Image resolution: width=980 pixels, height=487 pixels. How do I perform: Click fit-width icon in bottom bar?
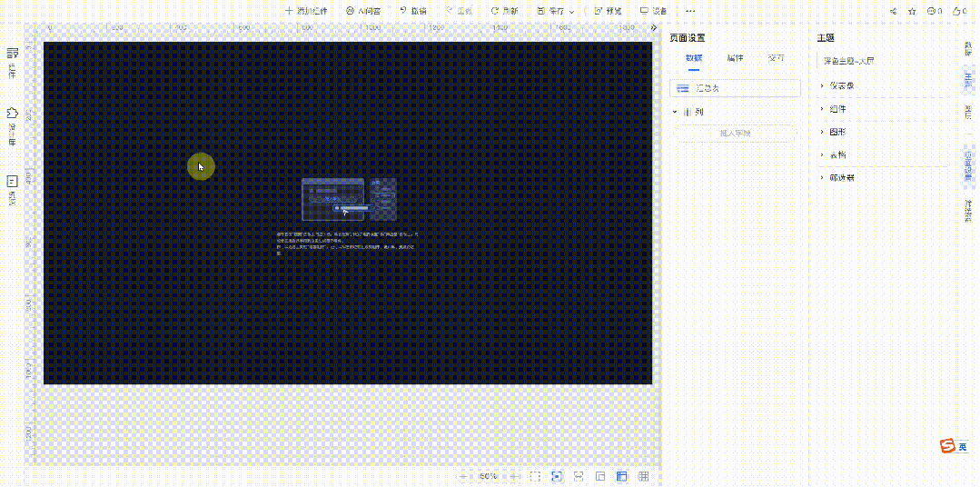click(x=579, y=476)
